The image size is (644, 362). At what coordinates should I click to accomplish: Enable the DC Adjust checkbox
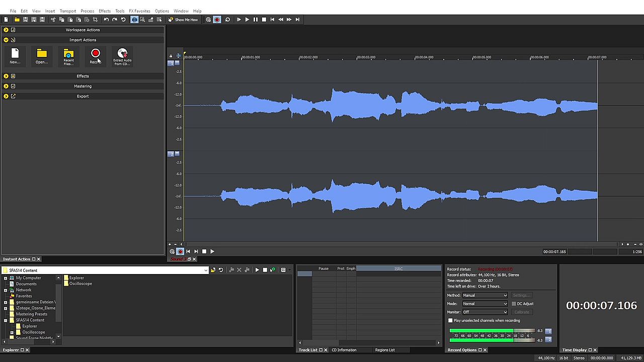[x=514, y=304]
